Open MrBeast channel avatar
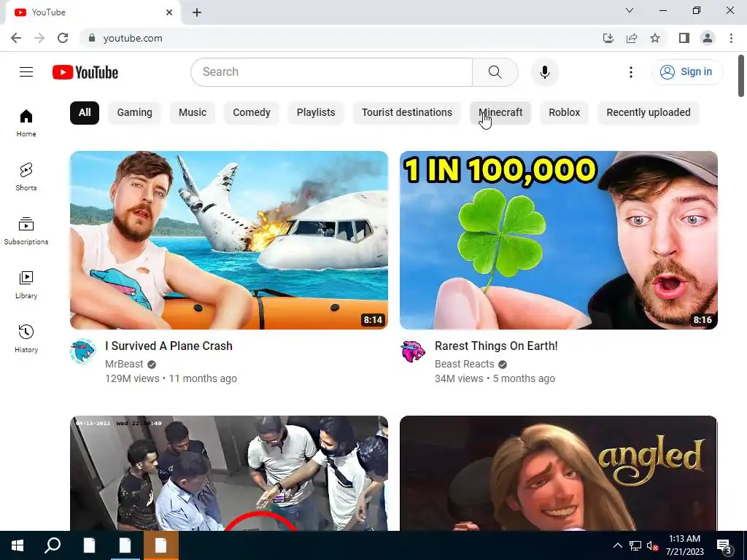The image size is (747, 560). [83, 351]
